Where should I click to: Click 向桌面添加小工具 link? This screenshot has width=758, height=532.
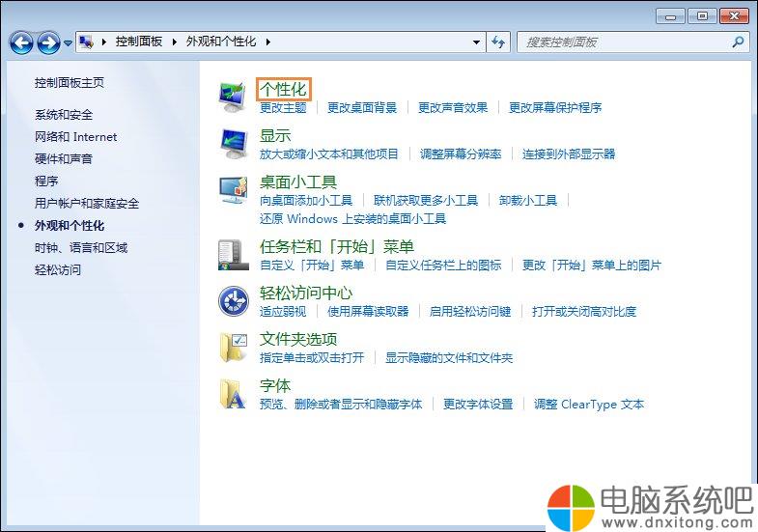coord(306,200)
